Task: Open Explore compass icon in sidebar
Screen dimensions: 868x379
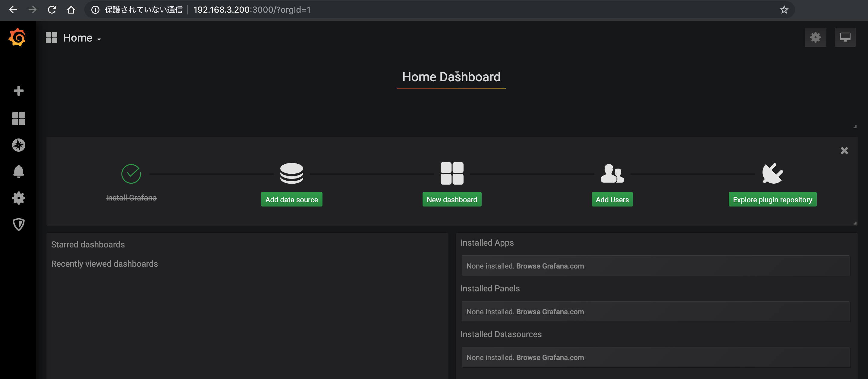Action: pyautogui.click(x=18, y=145)
